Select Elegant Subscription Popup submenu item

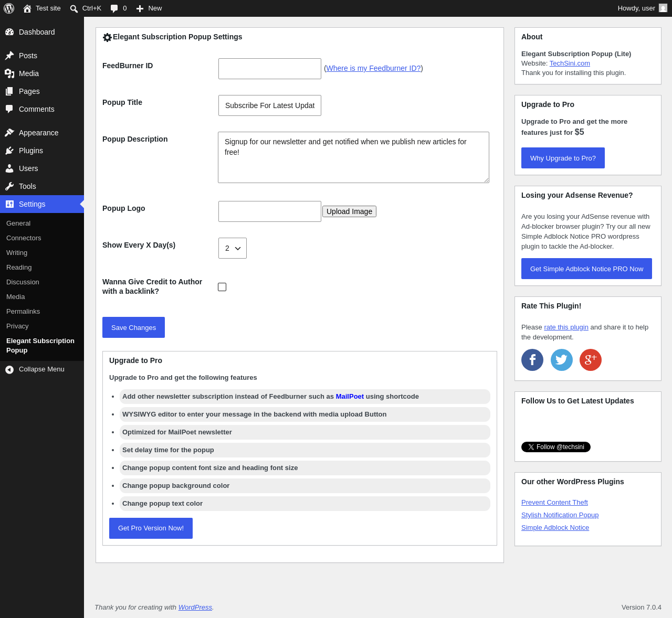[x=40, y=346]
